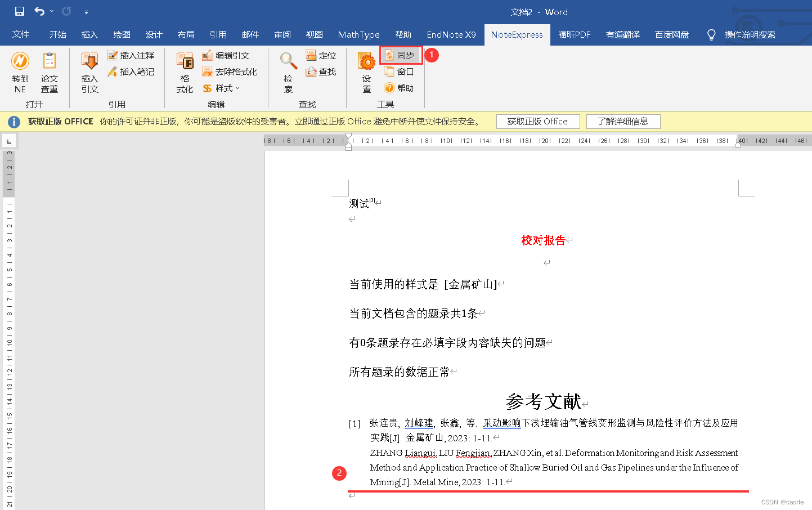812x510 pixels.
Task: Click the 了解详细信息 button
Action: (623, 122)
